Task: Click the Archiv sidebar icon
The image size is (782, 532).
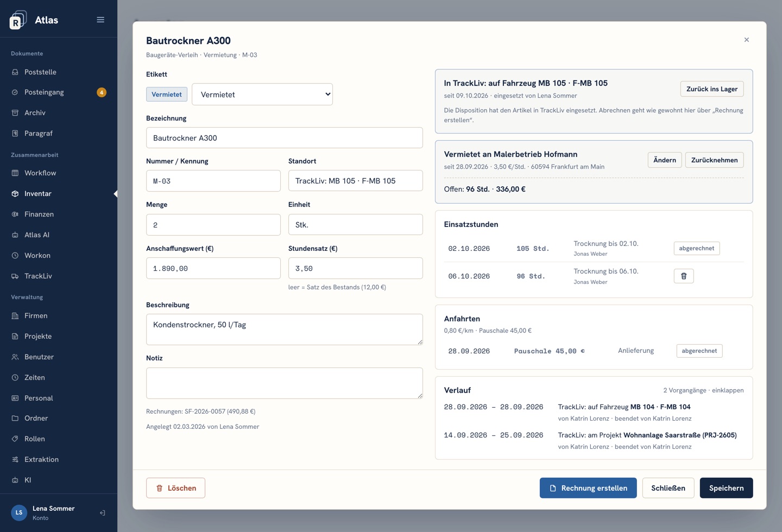Action: [x=15, y=113]
